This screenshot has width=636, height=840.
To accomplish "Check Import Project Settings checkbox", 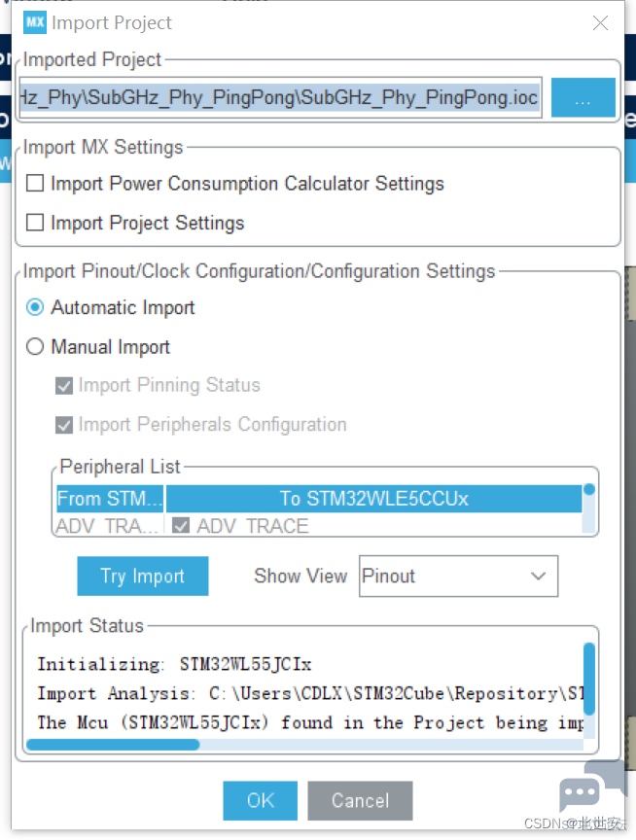I will (35, 223).
